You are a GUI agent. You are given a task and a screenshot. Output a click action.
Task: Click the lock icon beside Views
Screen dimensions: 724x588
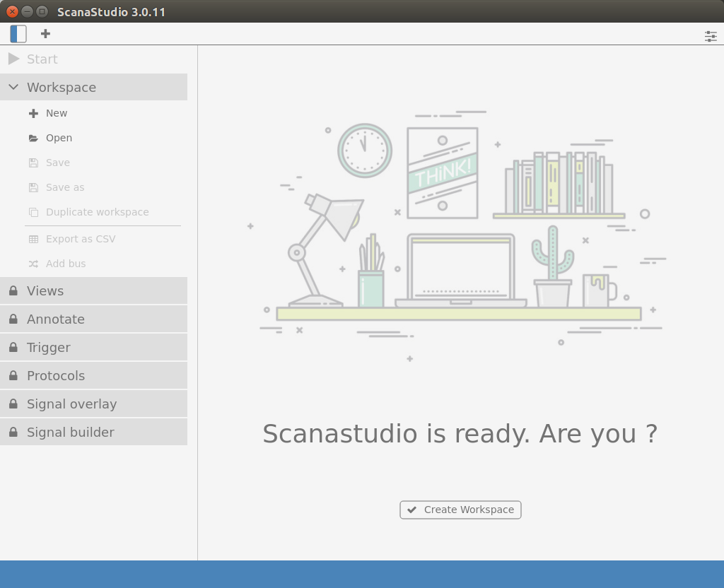(x=13, y=290)
